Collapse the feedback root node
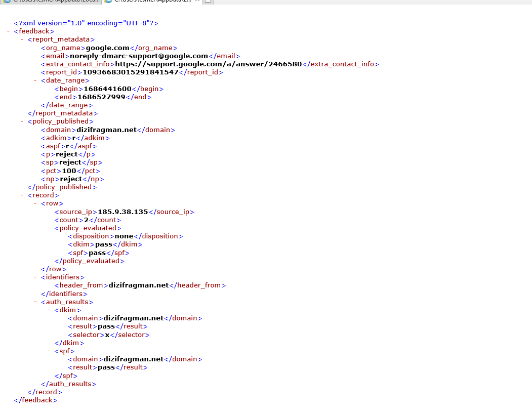 coord(8,31)
